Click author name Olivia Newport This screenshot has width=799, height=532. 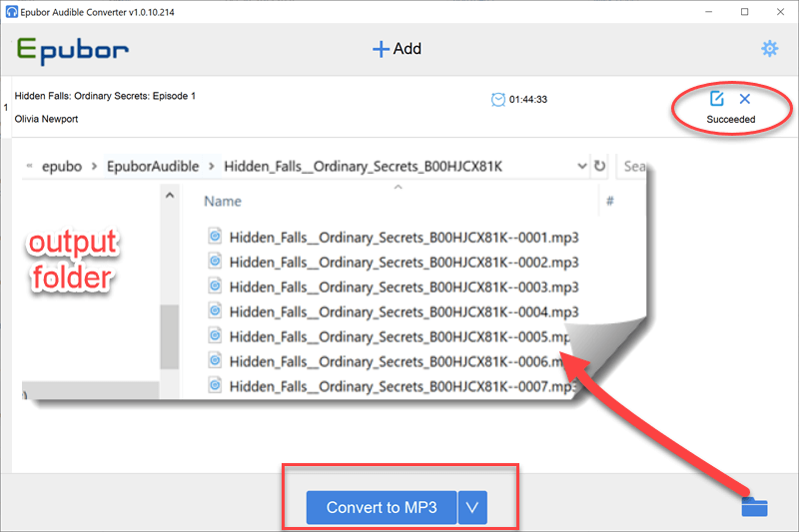46,119
